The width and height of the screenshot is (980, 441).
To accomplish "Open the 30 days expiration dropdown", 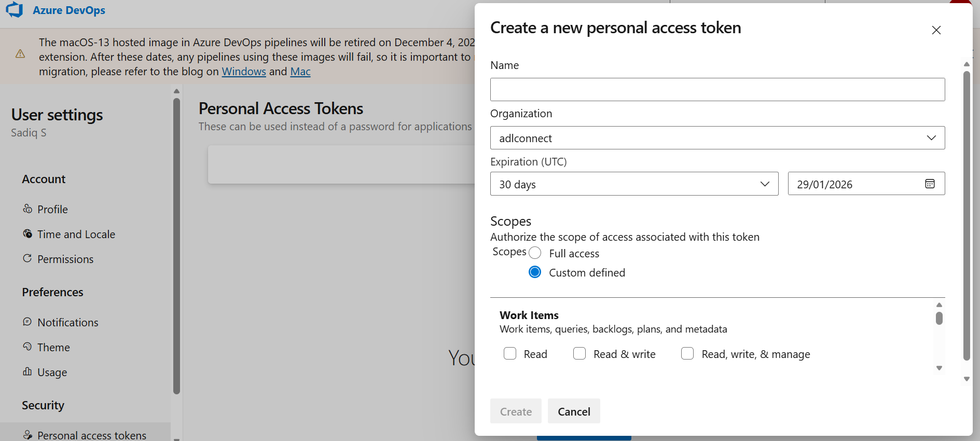I will 634,184.
